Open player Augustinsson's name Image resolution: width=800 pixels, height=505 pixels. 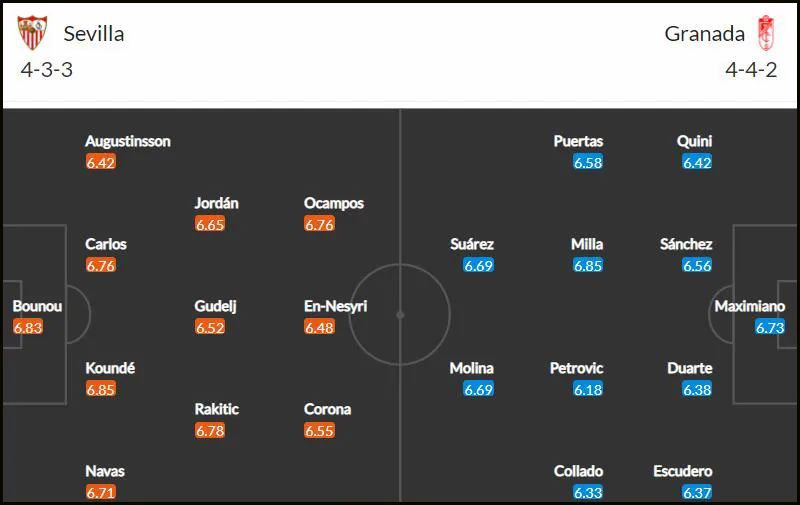click(128, 141)
